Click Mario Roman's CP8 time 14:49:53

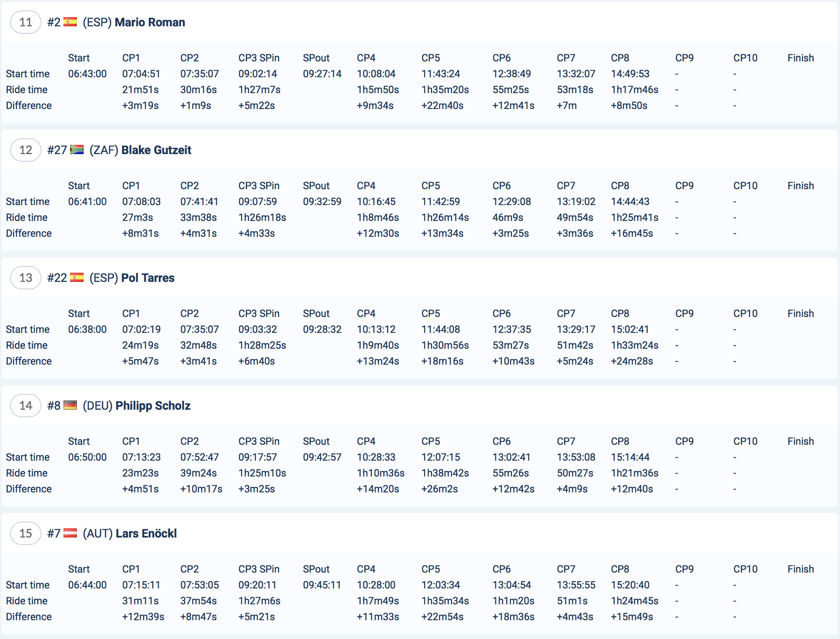pos(630,74)
